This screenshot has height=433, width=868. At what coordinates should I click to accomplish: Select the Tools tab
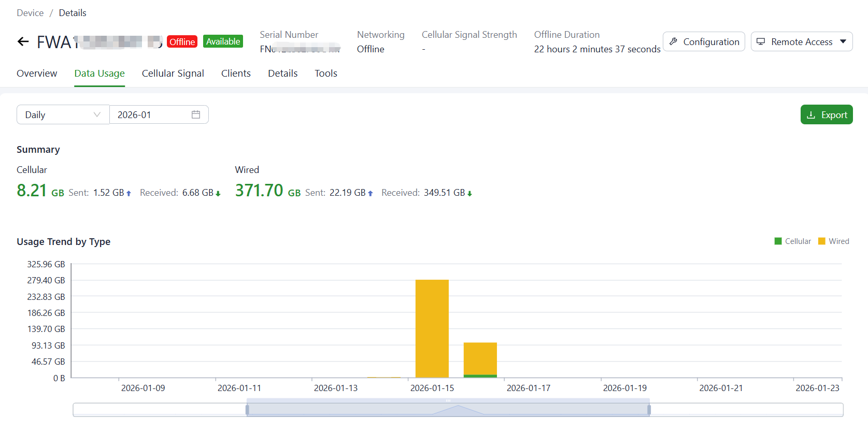pos(325,74)
